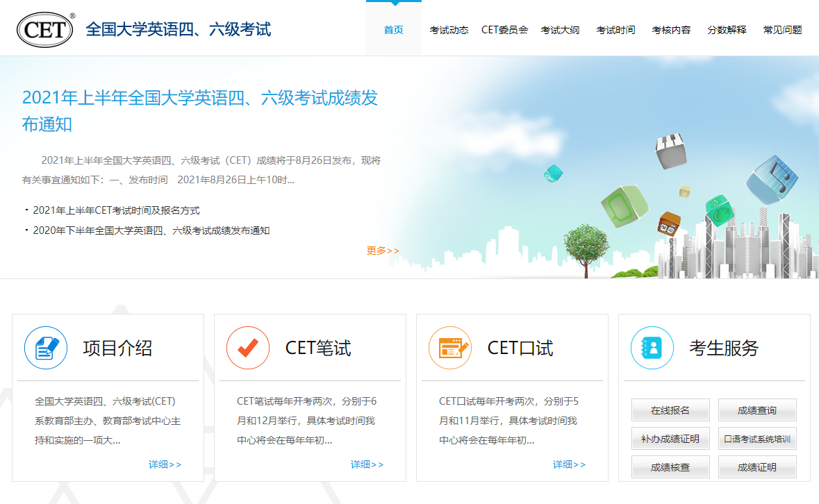Image resolution: width=819 pixels, height=504 pixels.
Task: Click the 考生服务 card heading
Action: pyautogui.click(x=724, y=348)
